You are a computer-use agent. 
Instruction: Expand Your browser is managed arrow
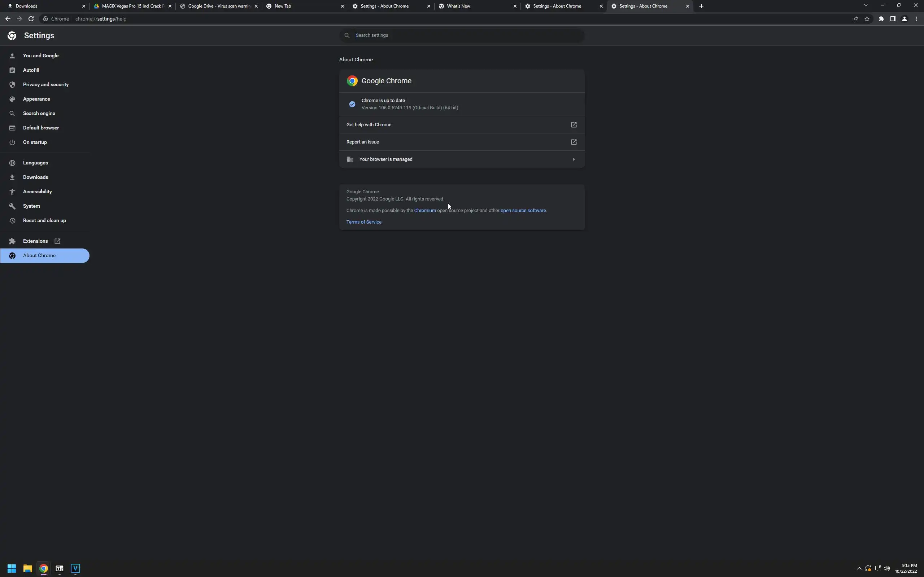574,159
